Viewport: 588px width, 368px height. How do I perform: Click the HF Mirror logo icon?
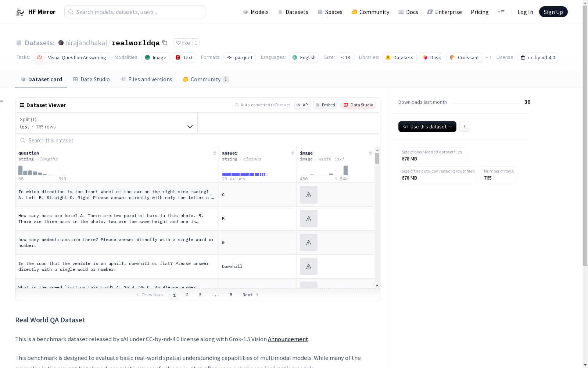coord(20,12)
